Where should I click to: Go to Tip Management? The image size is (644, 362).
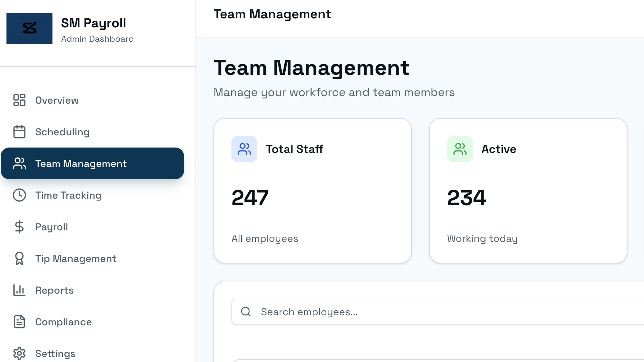(x=75, y=258)
